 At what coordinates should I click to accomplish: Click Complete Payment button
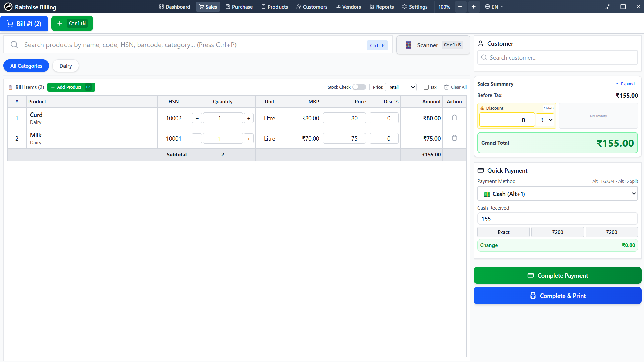click(557, 275)
